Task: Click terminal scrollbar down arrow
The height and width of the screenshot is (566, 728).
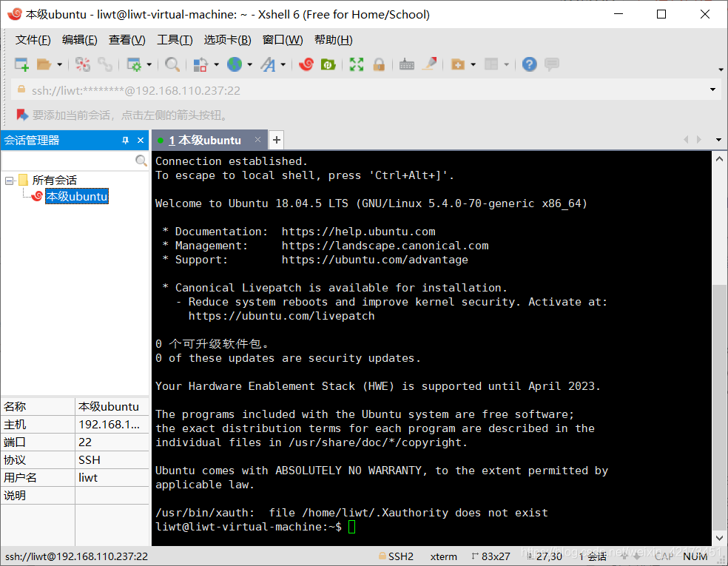Action: click(719, 538)
